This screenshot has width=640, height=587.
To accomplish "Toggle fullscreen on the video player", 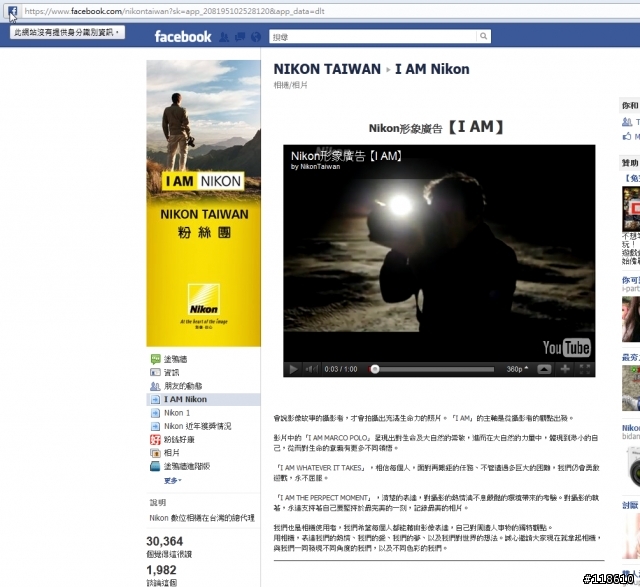I will coord(584,369).
